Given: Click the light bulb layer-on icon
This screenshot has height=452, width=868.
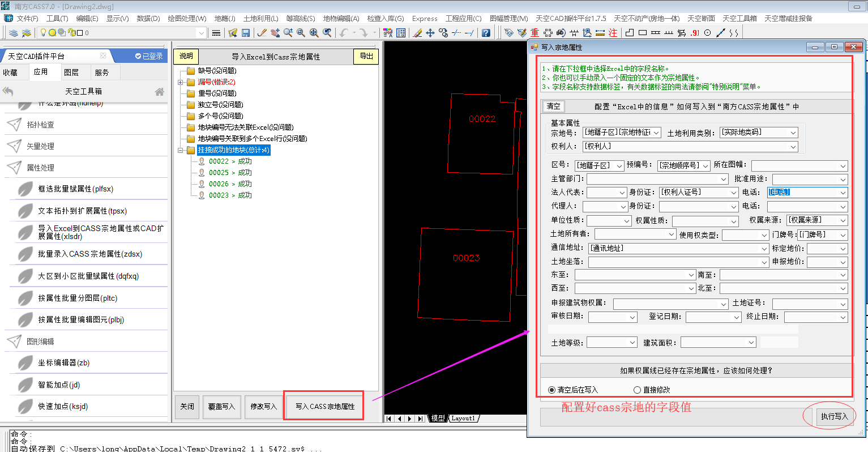Looking at the screenshot, I should [43, 33].
